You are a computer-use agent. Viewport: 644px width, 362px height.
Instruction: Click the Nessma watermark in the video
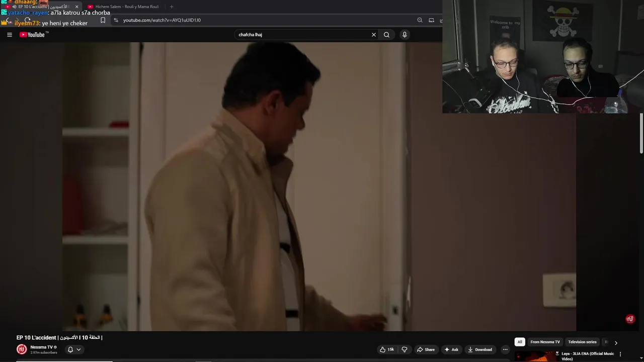[630, 319]
